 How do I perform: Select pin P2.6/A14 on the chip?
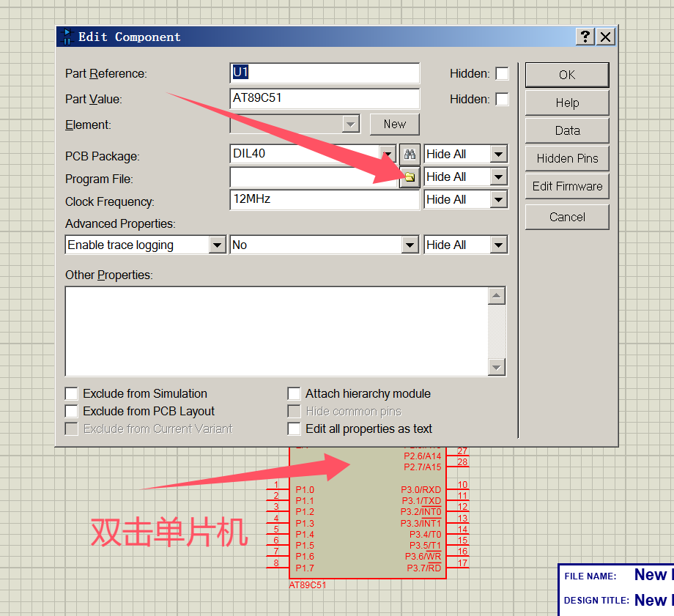pyautogui.click(x=422, y=456)
